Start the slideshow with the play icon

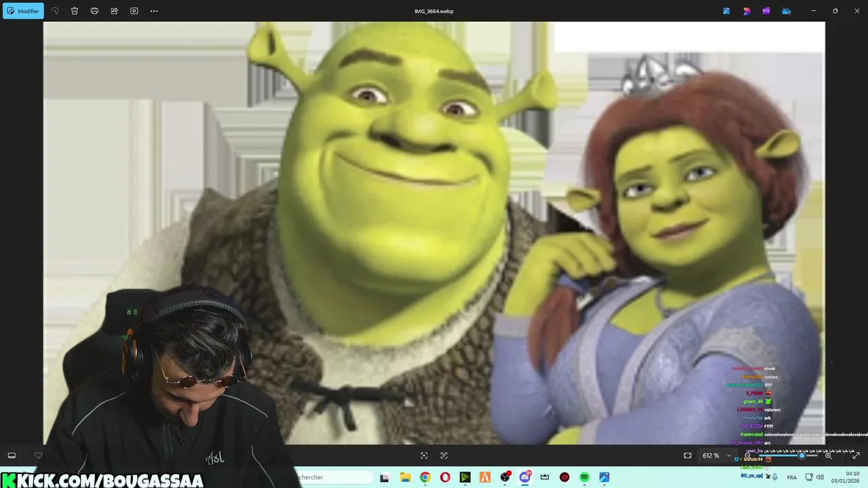click(x=134, y=11)
